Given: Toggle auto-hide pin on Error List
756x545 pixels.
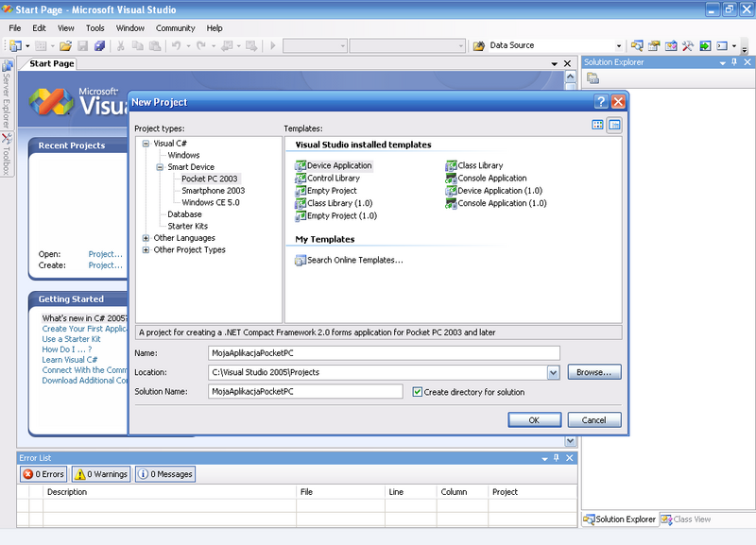Looking at the screenshot, I should [557, 458].
